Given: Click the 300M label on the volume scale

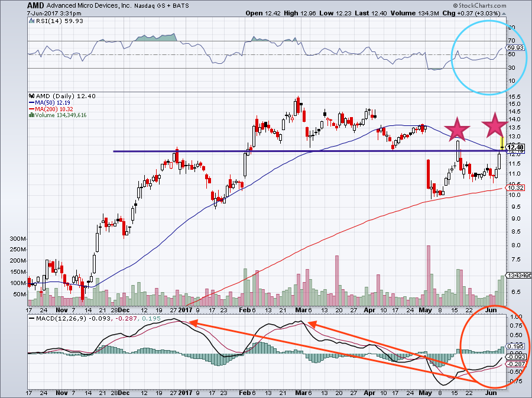Looking at the screenshot, I should click(x=18, y=239).
